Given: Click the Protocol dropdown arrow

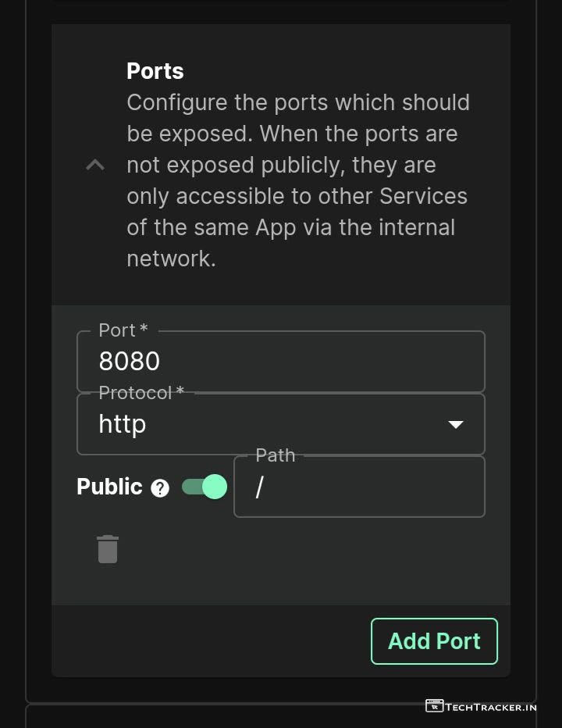Looking at the screenshot, I should [456, 424].
